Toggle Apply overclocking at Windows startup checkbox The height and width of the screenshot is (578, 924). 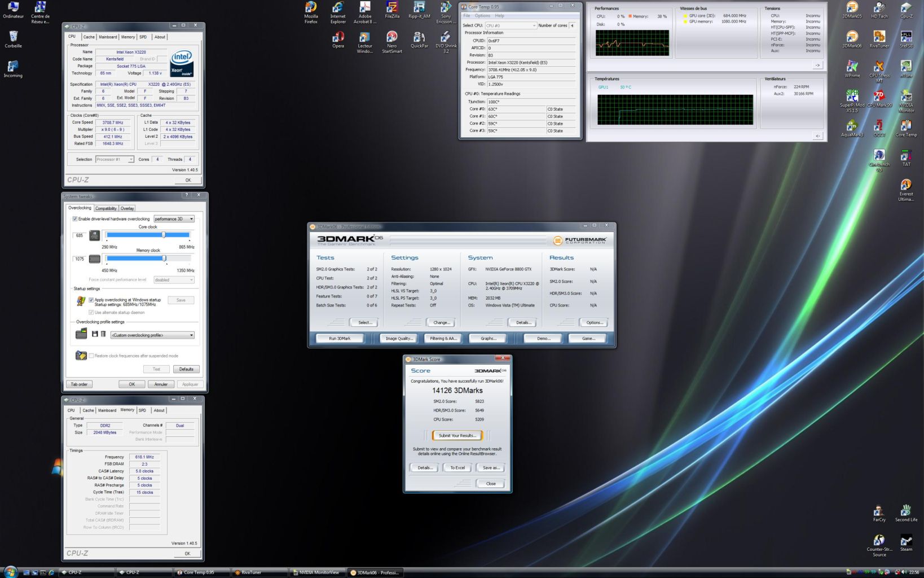tap(91, 300)
